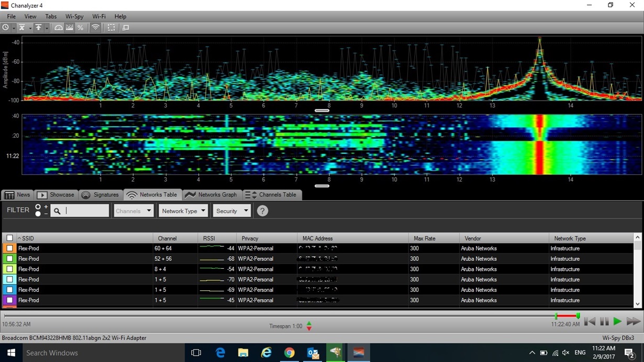Open Google Chrome from the taskbar
The image size is (644, 362).
[290, 353]
